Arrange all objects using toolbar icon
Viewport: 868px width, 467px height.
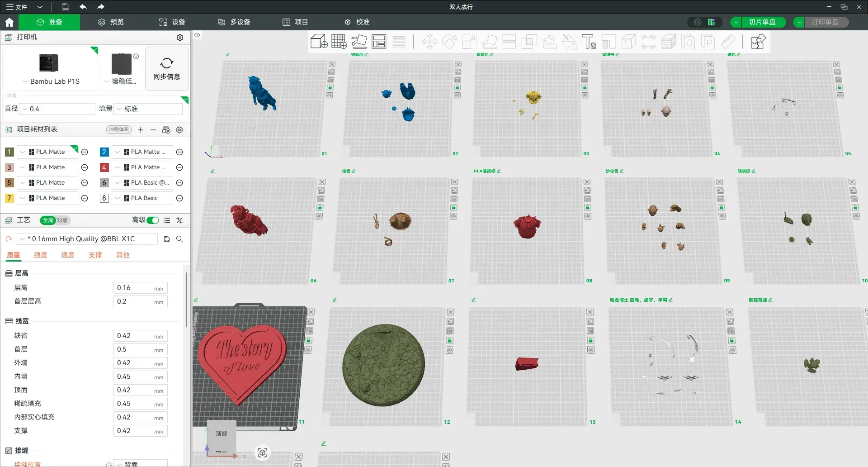click(x=379, y=42)
